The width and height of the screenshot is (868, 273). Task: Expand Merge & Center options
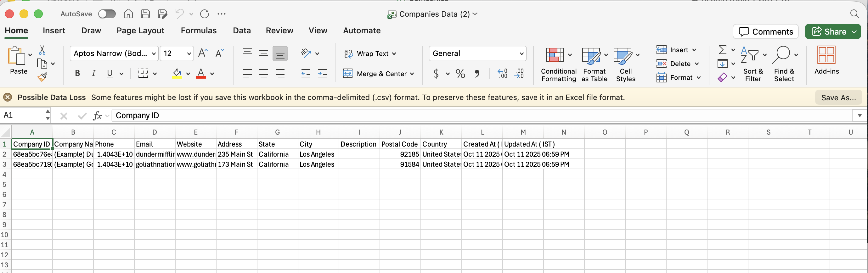coord(412,74)
